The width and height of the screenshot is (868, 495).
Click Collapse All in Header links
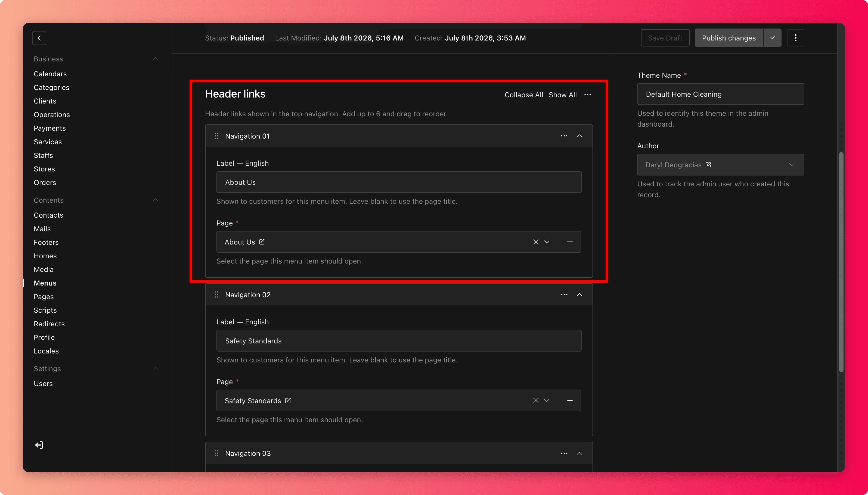click(524, 95)
